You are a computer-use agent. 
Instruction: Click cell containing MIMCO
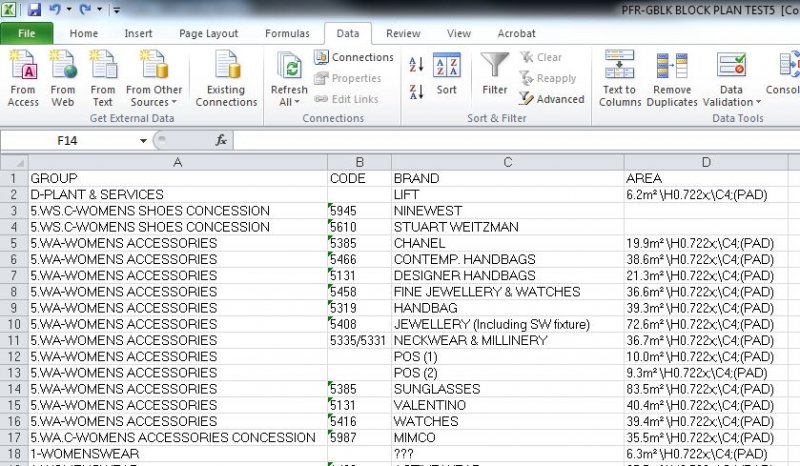coord(508,438)
